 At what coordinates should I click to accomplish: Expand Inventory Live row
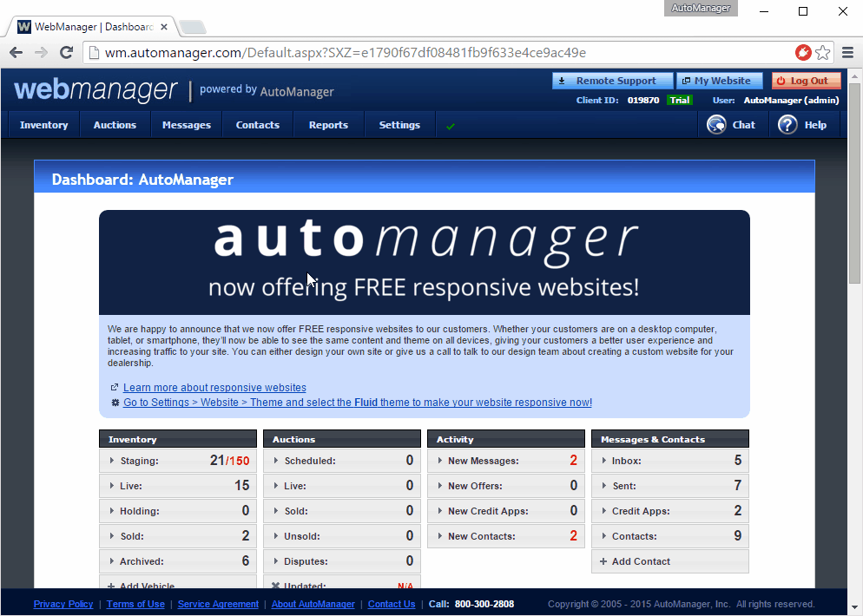coord(178,486)
